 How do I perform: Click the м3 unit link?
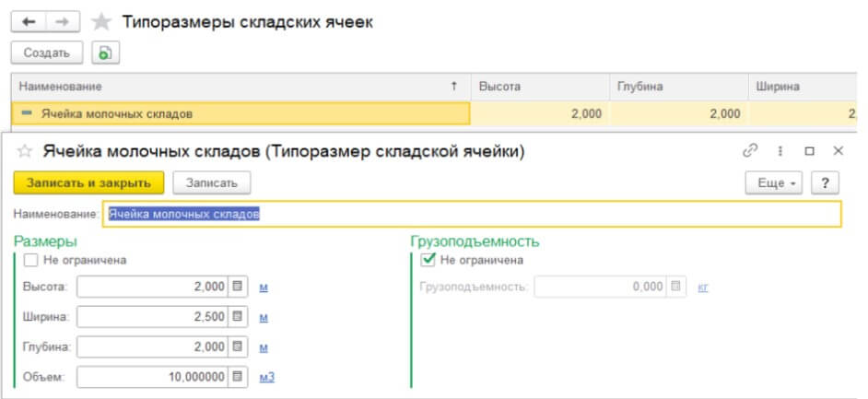coord(267,376)
